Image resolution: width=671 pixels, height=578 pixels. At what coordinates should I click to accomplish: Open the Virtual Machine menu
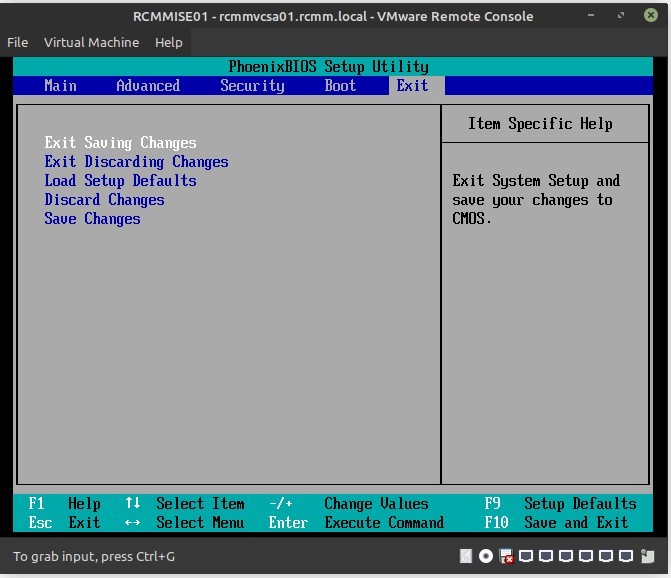92,42
